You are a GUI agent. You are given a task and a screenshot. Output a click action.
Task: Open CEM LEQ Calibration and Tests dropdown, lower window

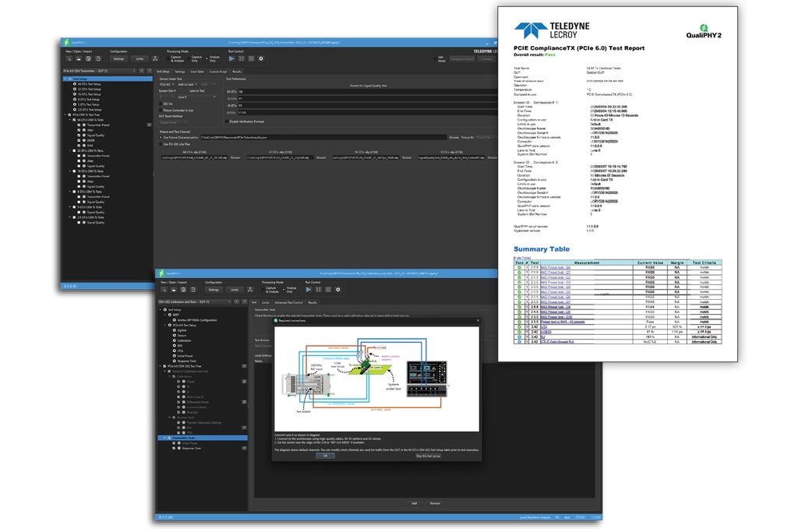194,302
